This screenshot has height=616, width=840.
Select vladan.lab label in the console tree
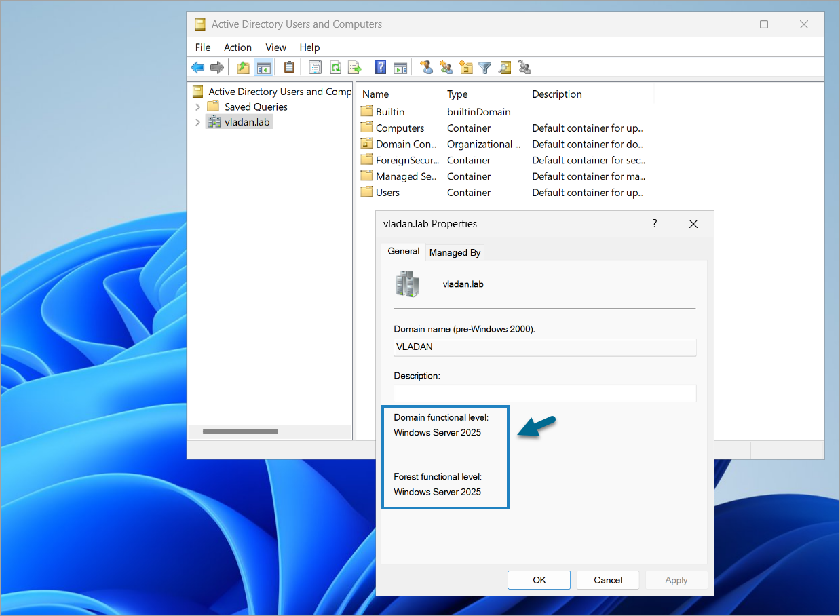[x=248, y=122]
